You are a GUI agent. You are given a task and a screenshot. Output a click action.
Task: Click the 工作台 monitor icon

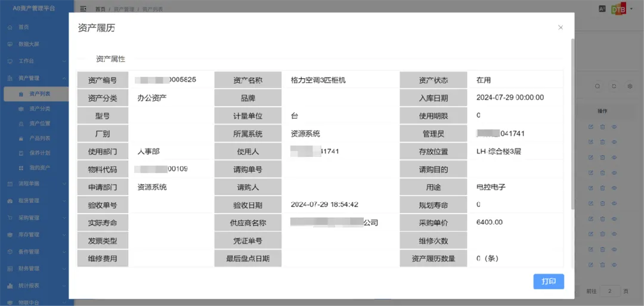(x=10, y=61)
